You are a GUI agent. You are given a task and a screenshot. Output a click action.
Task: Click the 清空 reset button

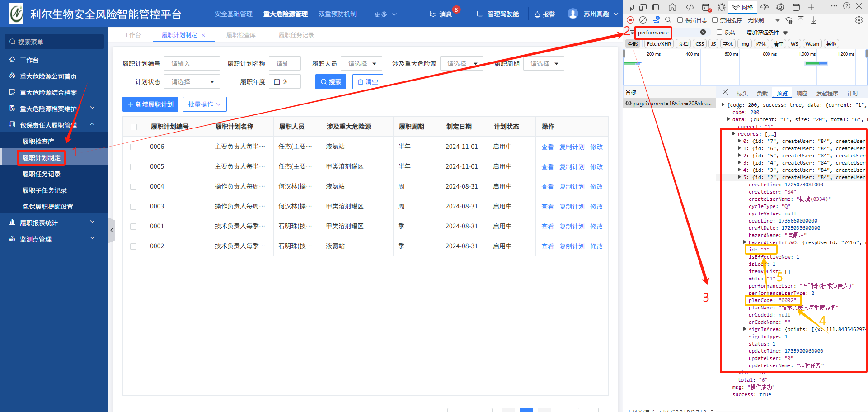[368, 81]
